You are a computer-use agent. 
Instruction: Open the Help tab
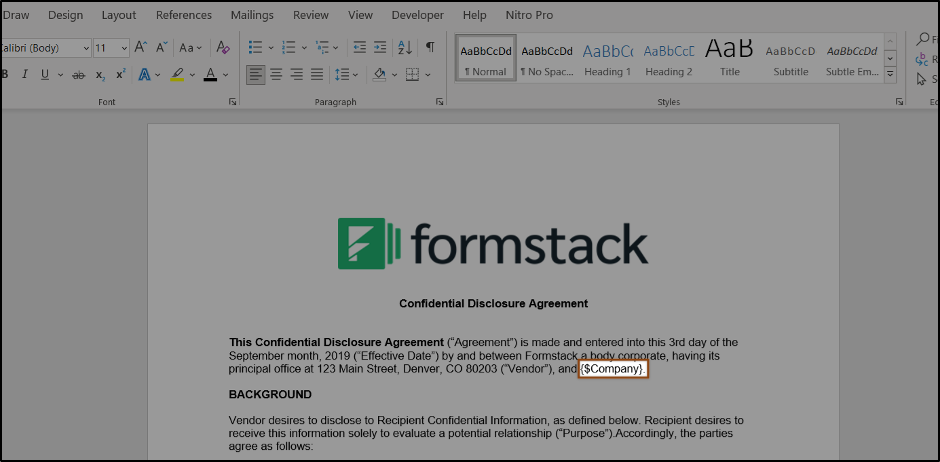[475, 15]
